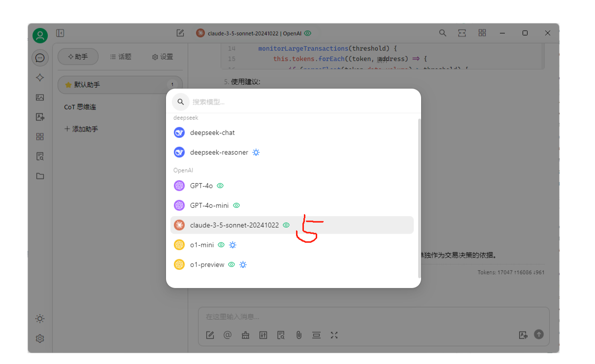Choose o1-mini model
Screen dimensions: 595x364
pyautogui.click(x=292, y=245)
